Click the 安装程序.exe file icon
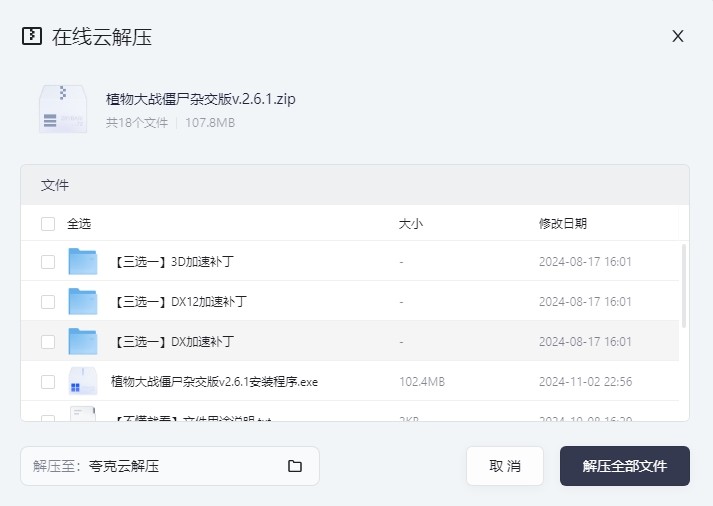This screenshot has height=506, width=713. point(82,382)
